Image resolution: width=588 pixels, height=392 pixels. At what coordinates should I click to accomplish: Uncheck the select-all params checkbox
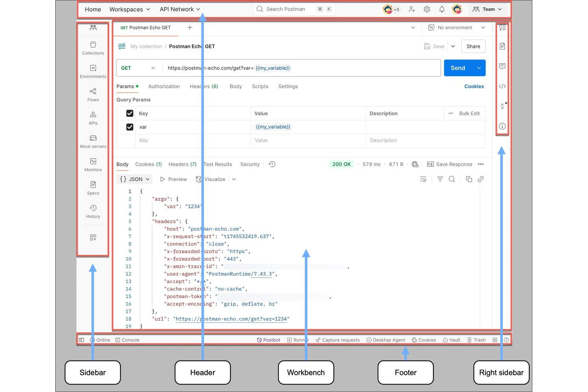(x=130, y=113)
